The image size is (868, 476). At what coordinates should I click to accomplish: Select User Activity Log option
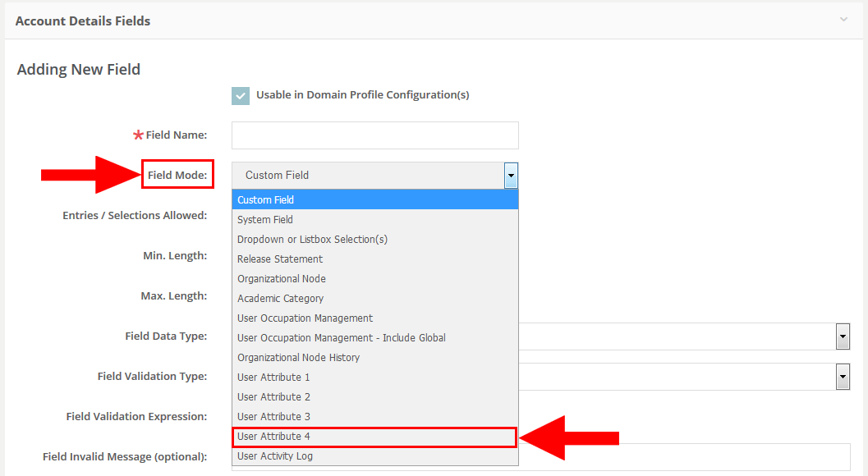(x=374, y=456)
